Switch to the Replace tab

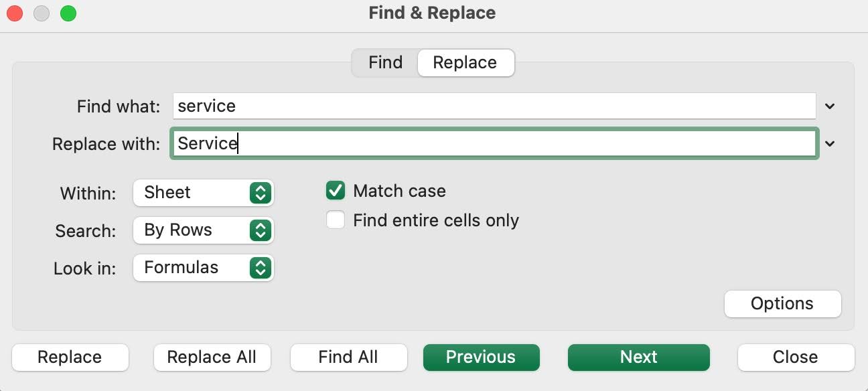pos(465,62)
